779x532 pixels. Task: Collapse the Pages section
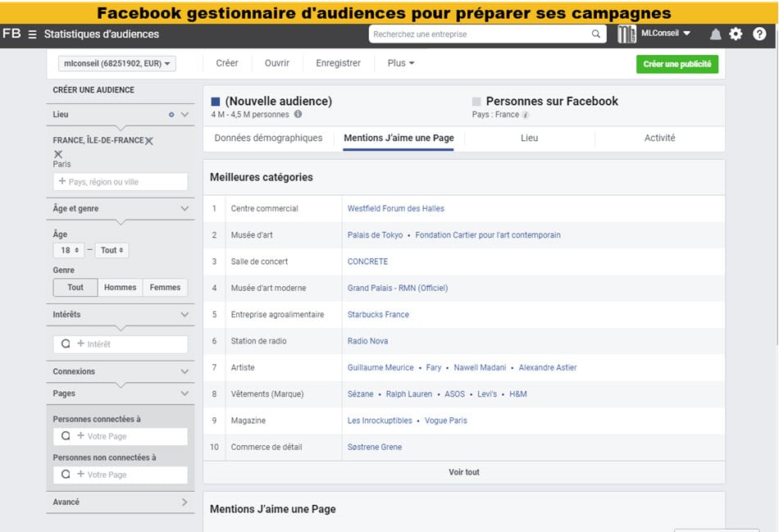[x=184, y=393]
